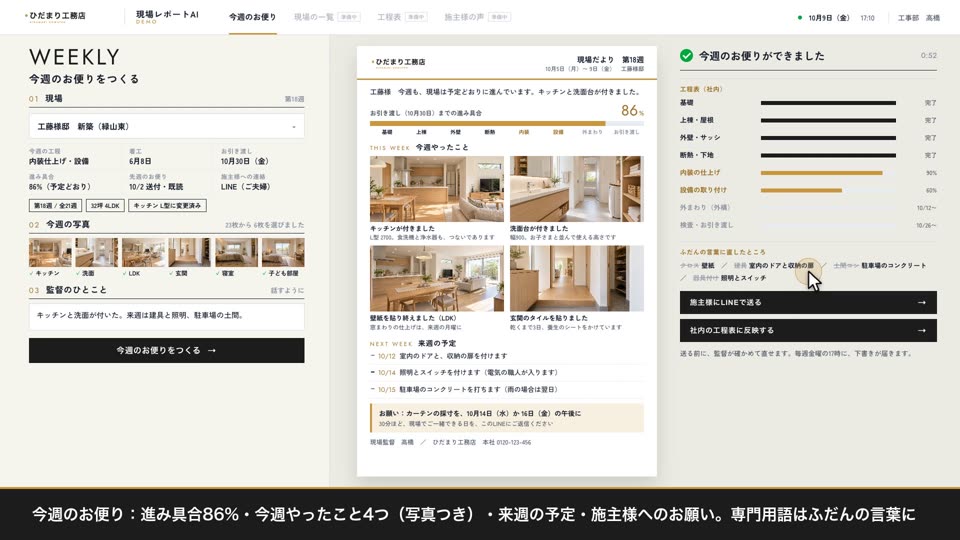Click the 断熱・下地 row label
The image size is (960, 540).
tap(696, 156)
